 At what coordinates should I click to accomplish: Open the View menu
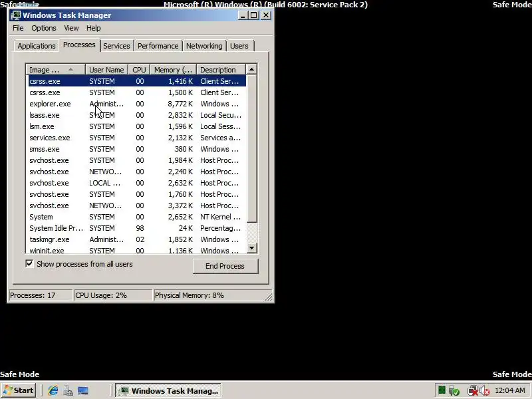71,28
